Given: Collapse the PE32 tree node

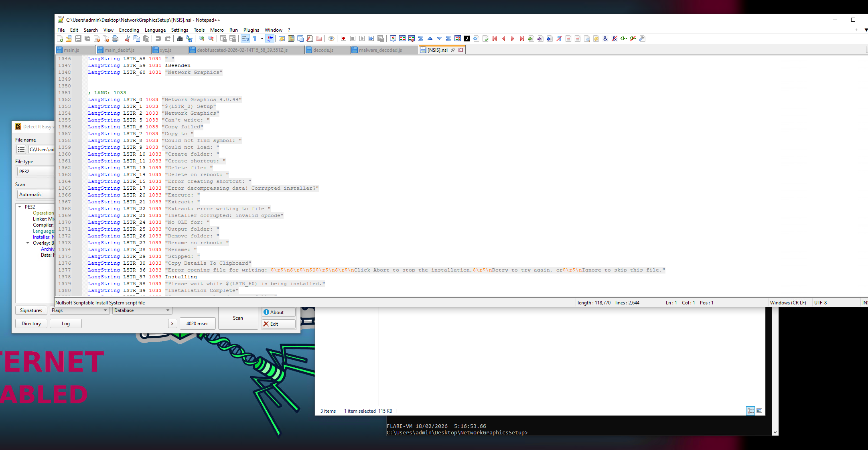Looking at the screenshot, I should point(20,207).
